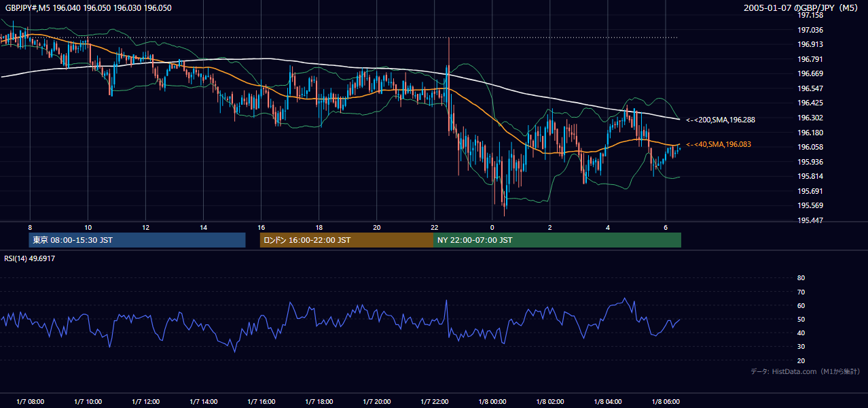Click RSI scale level 70
Viewport: 868px width, 408px height.
[x=801, y=292]
